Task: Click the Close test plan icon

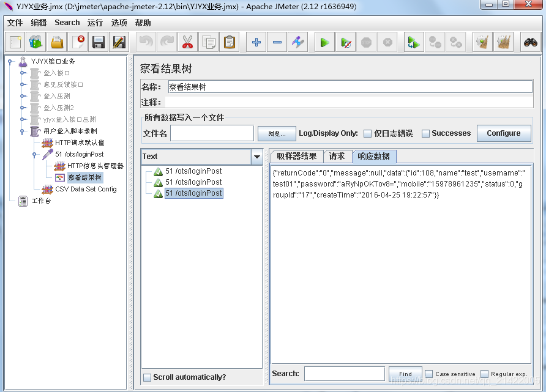Action: (78, 42)
